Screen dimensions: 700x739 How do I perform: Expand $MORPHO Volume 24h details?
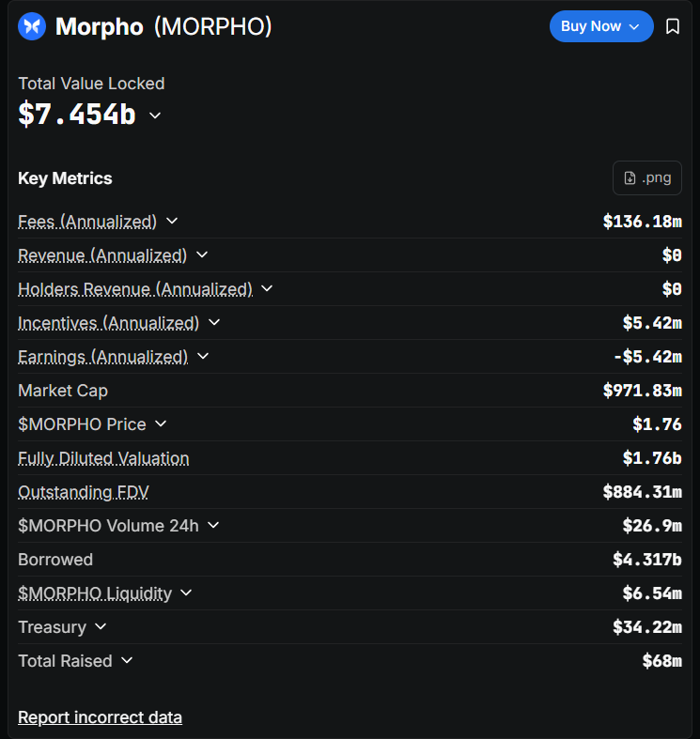coord(213,526)
